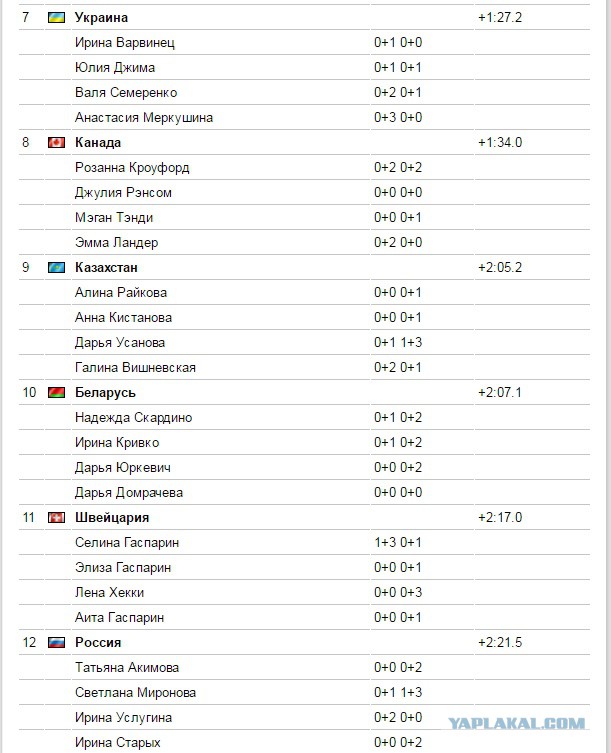
Task: Open the Канада team row
Action: click(304, 143)
